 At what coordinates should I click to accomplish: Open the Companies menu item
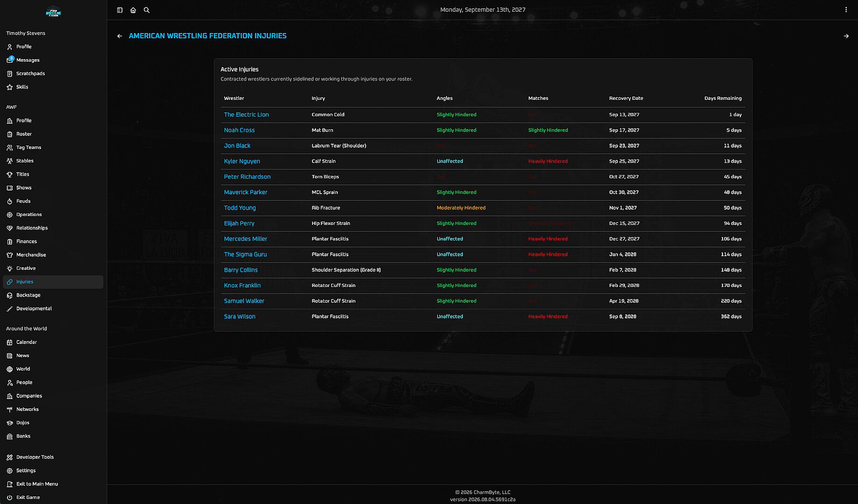pos(53,396)
